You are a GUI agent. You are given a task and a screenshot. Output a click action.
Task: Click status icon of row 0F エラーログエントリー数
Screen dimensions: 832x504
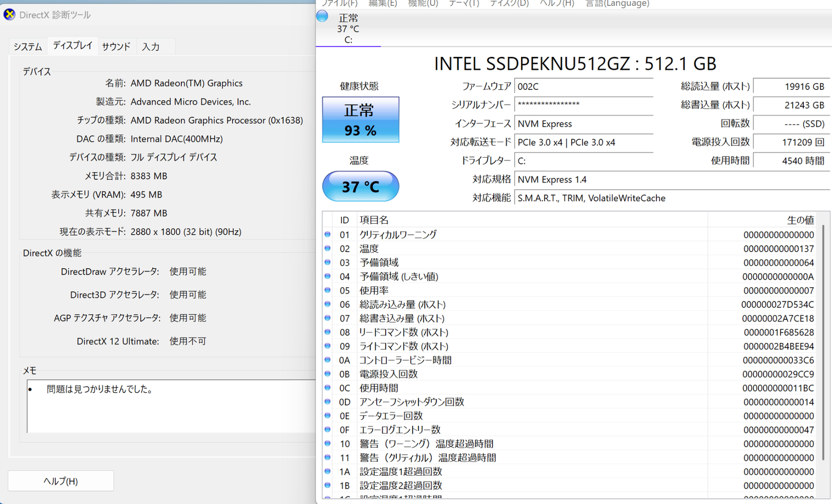(328, 430)
